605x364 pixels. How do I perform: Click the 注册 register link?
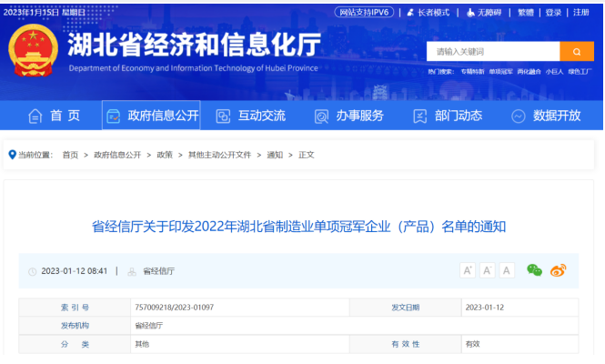click(580, 13)
